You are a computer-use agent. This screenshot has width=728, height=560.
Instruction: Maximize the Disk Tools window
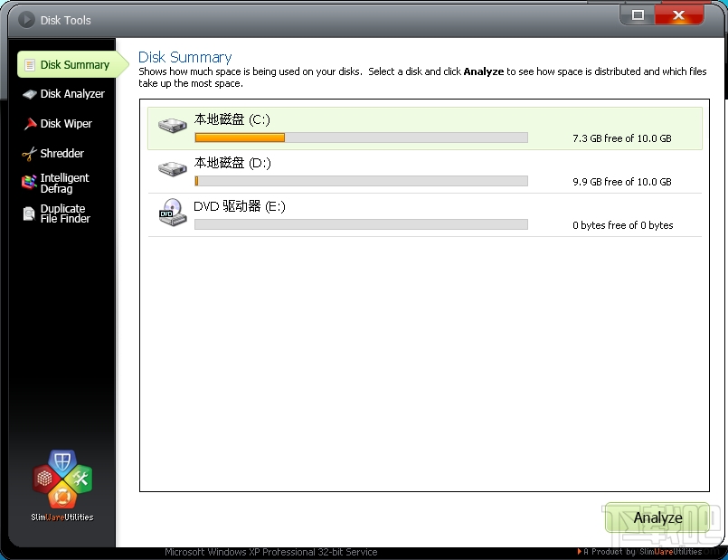638,14
